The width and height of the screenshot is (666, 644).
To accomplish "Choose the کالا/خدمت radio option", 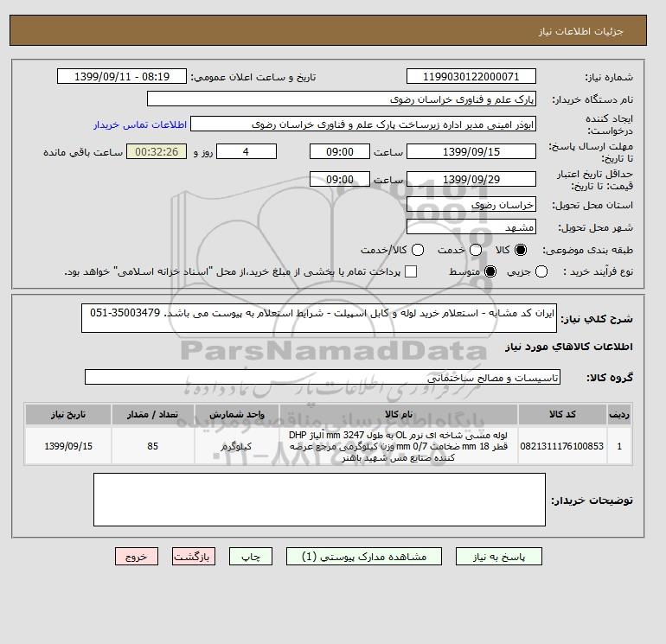I will (418, 250).
